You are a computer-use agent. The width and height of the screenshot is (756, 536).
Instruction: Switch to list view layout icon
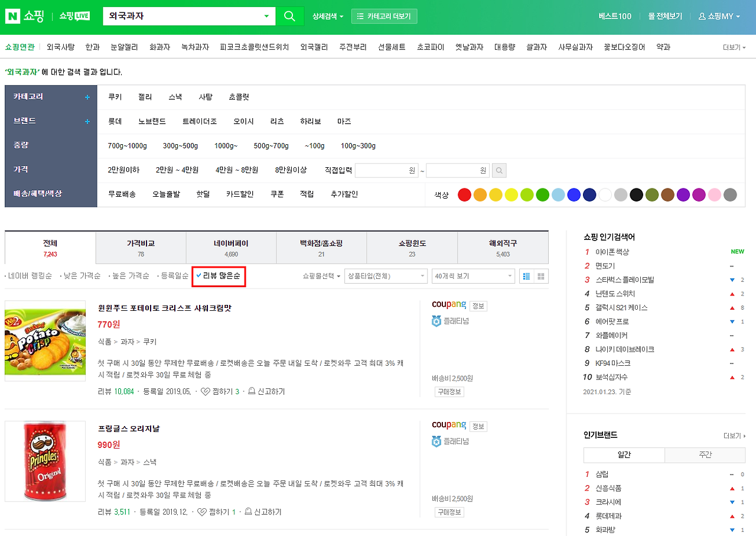[527, 276]
